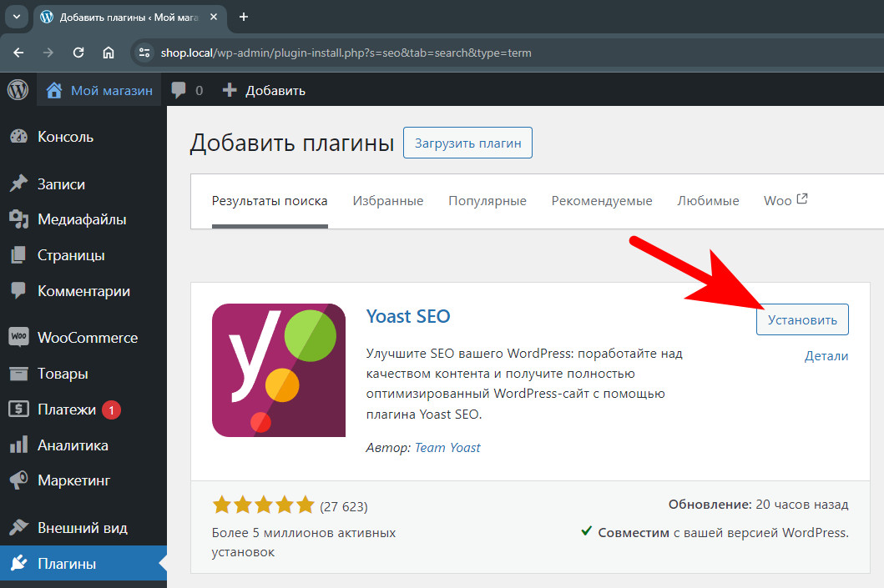Click the browser back arrow
The width and height of the screenshot is (884, 588).
click(x=18, y=53)
